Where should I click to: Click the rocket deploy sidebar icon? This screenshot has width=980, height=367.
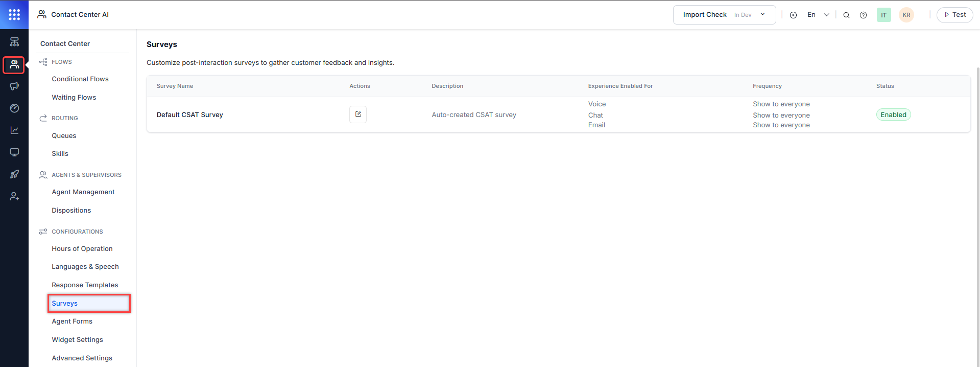[14, 174]
